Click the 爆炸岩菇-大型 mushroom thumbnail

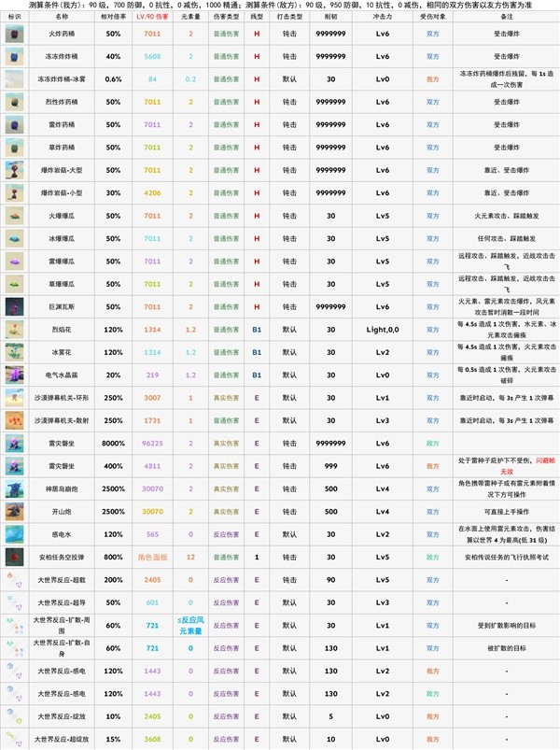pyautogui.click(x=14, y=170)
